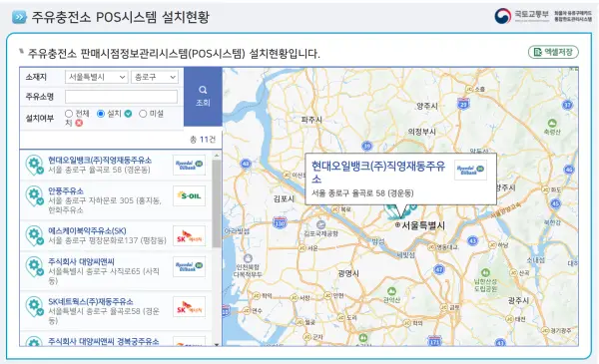
Task: Click the 광명시 label on the map
Action: 348,273
